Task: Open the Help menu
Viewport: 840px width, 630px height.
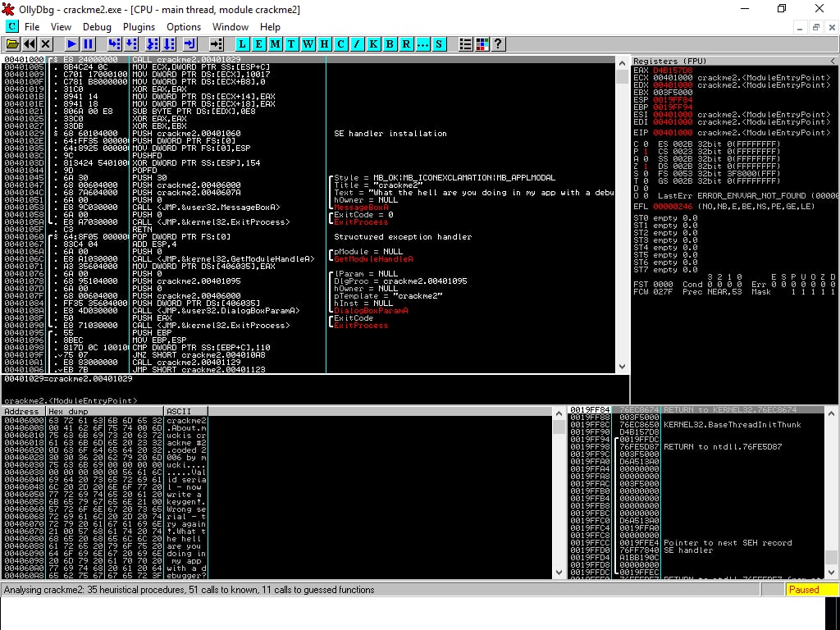Action: coord(270,27)
